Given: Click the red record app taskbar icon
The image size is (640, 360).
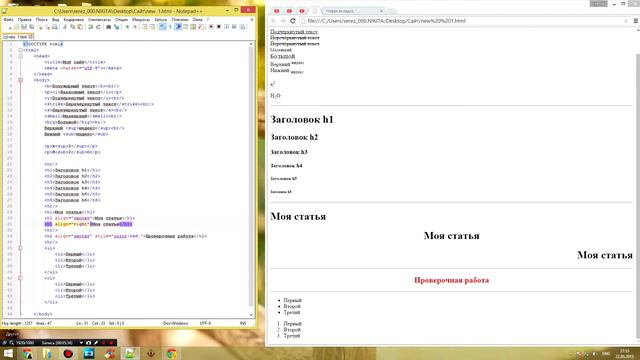Looking at the screenshot, I should [x=68, y=353].
